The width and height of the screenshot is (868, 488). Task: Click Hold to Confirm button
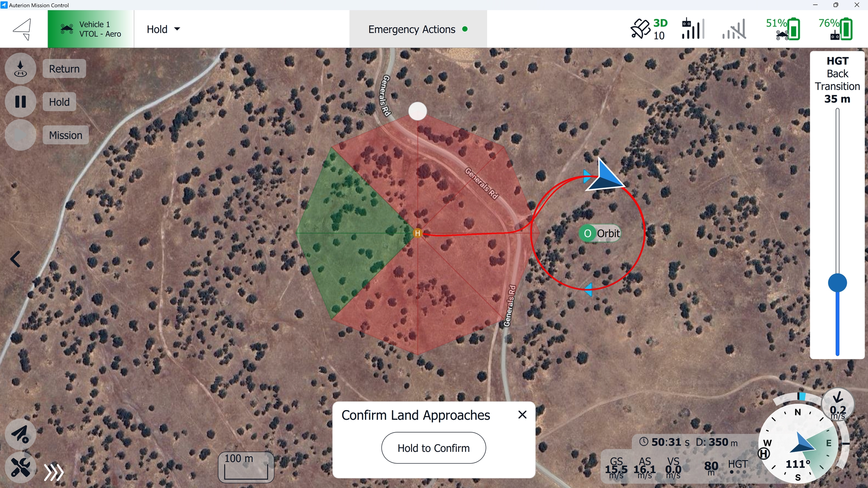point(434,448)
